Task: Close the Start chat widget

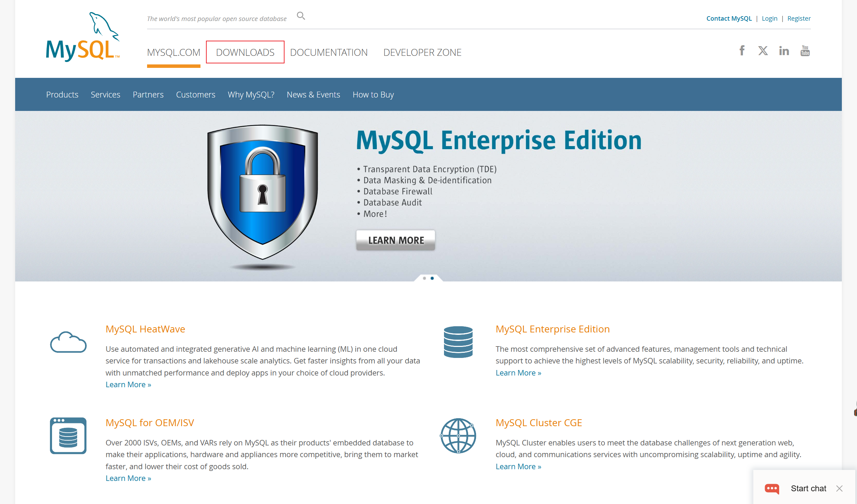Action: tap(839, 488)
